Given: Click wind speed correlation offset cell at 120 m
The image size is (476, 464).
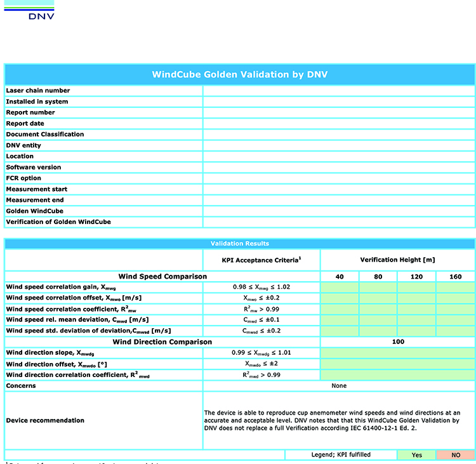Looking at the screenshot, I should point(416,298).
